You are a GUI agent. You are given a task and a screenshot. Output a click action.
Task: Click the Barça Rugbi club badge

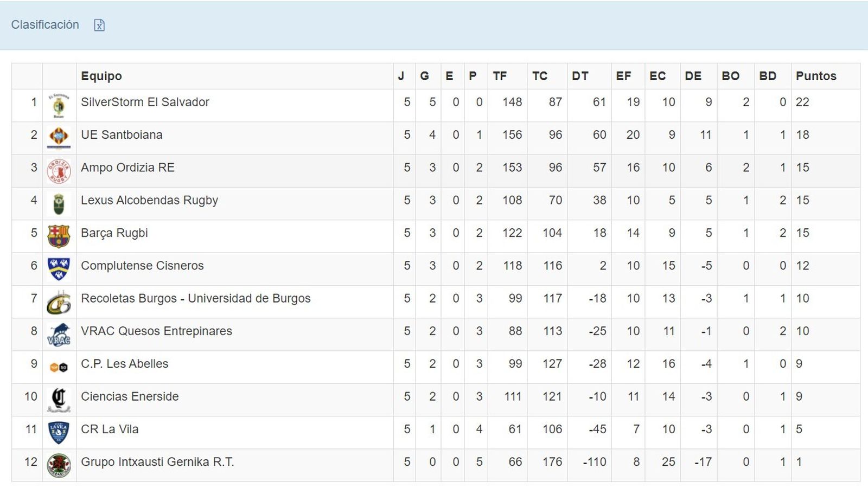click(59, 236)
